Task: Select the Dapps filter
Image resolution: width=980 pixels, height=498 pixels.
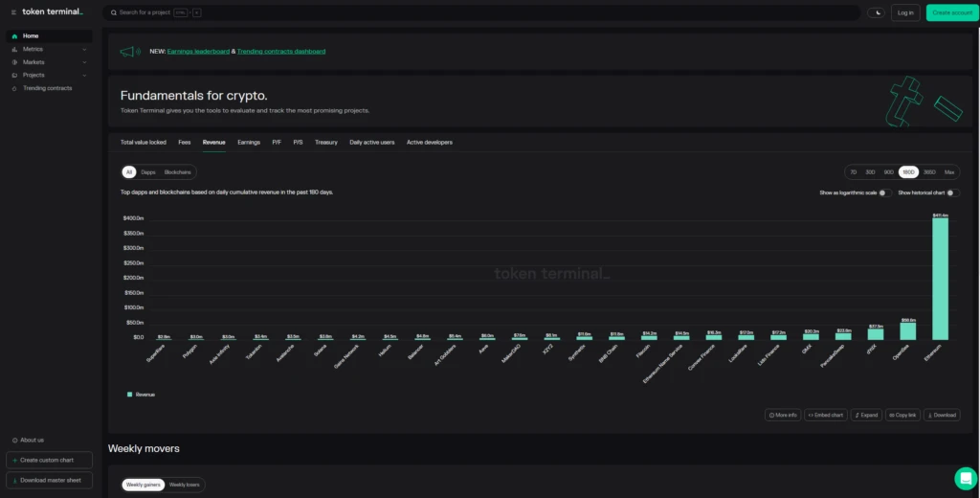Action: click(x=148, y=172)
